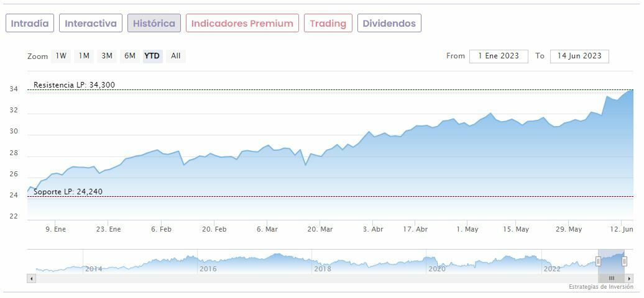Show All historical data range
Image resolution: width=644 pixels, height=298 pixels.
(176, 56)
